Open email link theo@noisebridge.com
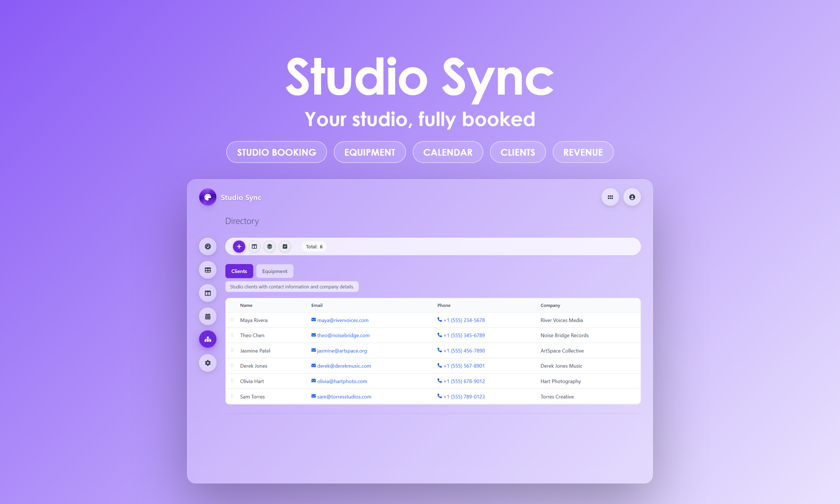Image resolution: width=840 pixels, height=504 pixels. [x=343, y=335]
